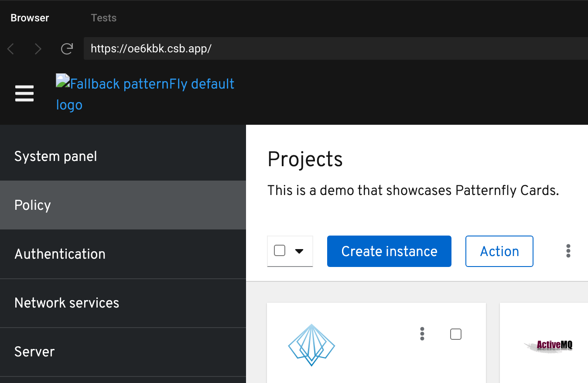The width and height of the screenshot is (588, 383).
Task: Go to Authentication nav item
Action: (60, 254)
